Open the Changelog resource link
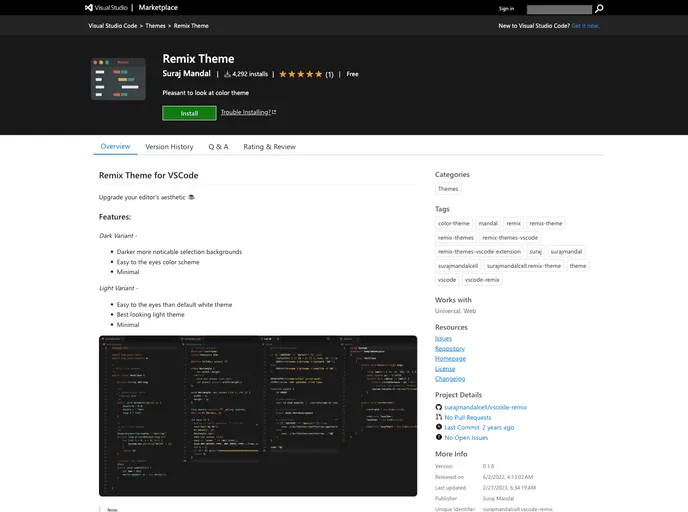 click(450, 379)
